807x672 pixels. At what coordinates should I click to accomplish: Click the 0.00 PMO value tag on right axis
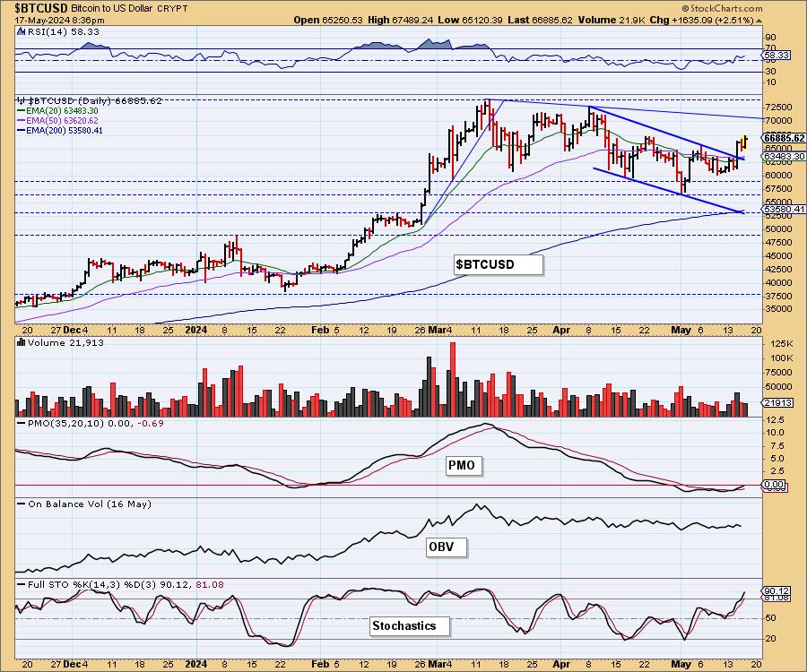[x=775, y=485]
